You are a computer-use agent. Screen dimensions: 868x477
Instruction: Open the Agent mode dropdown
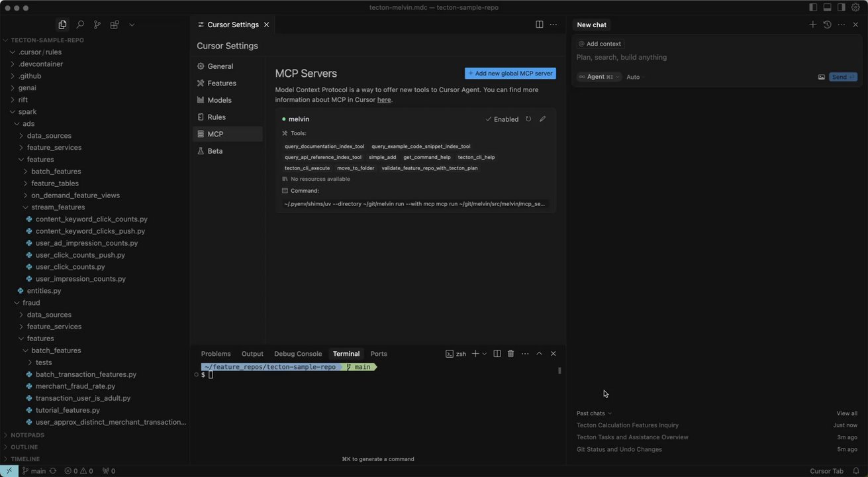599,77
